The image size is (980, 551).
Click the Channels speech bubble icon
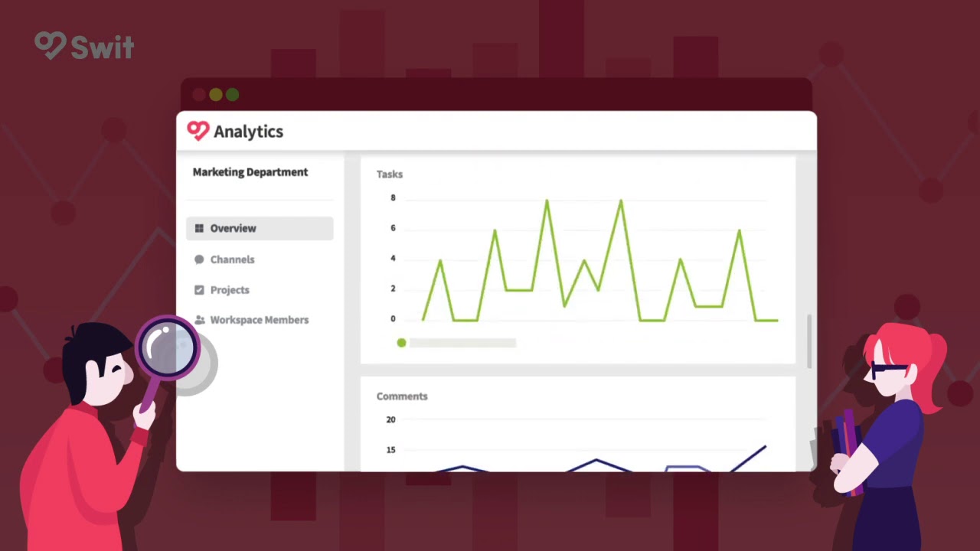coord(199,259)
